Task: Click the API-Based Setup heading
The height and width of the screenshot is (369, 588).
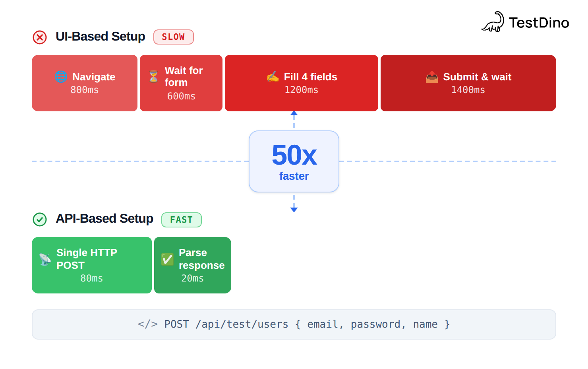Action: [x=104, y=219]
